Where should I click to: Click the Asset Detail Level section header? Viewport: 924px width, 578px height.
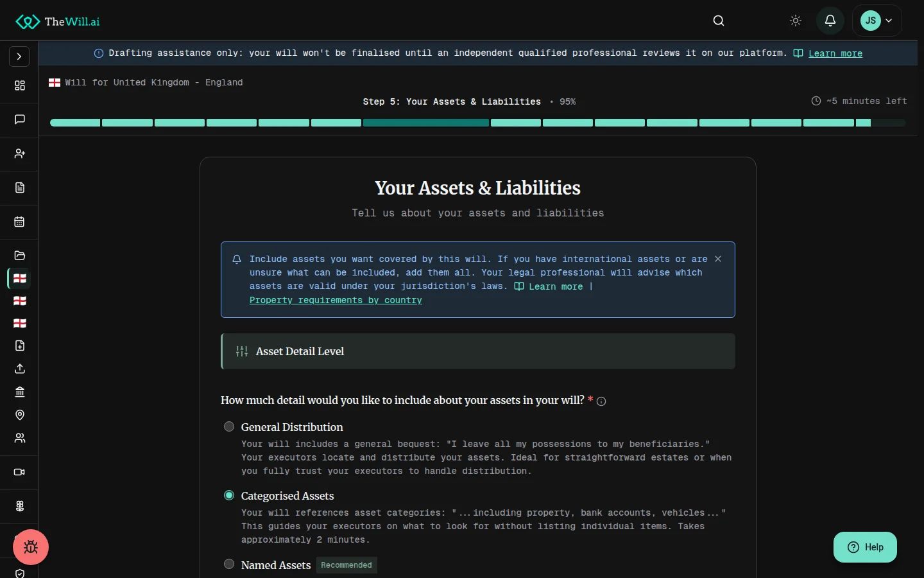[478, 351]
